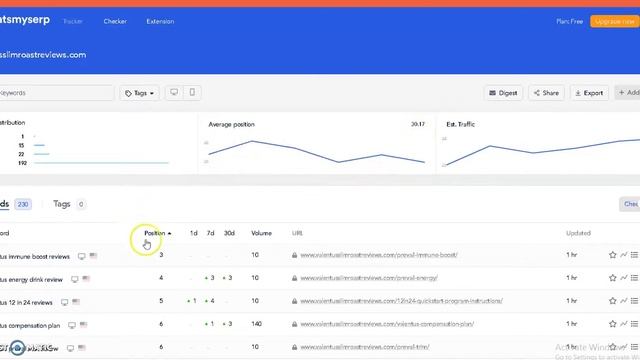Image resolution: width=640 pixels, height=360 pixels.
Task: Show chart for compensation plan row
Action: [x=624, y=324]
